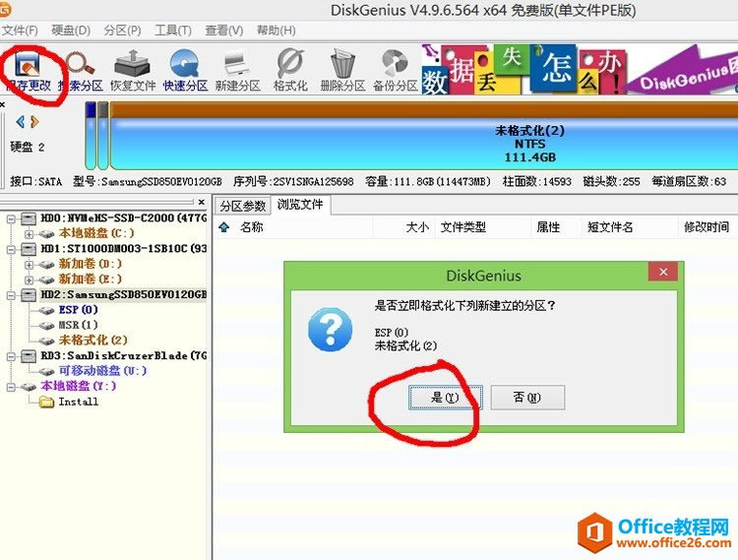This screenshot has width=738, height=560.
Task: Close the DiskGenius dialog
Action: click(663, 272)
